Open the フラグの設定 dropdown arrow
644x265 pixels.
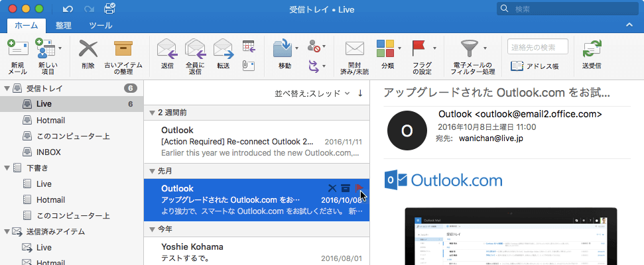434,48
